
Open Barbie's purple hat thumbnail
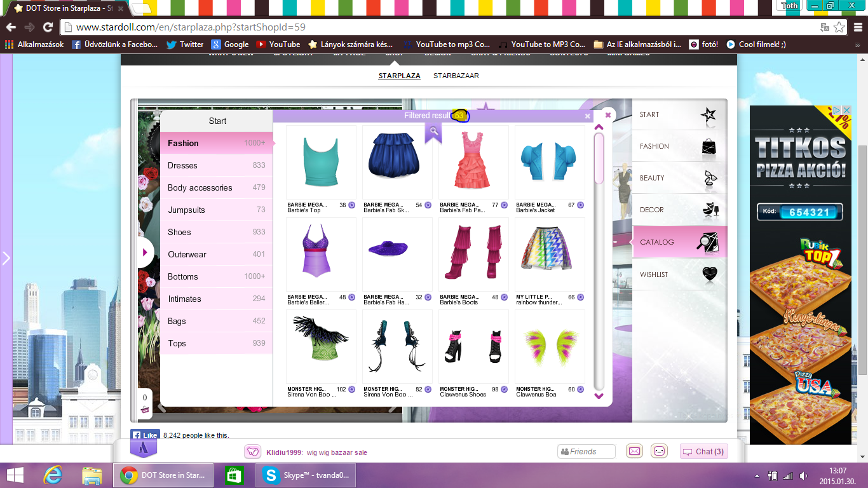coord(397,255)
